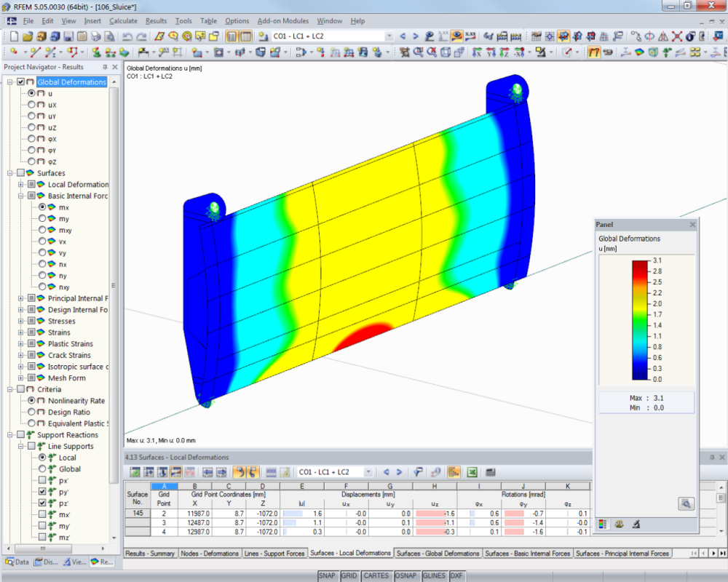Open the CO1 load case dropdown in toolbar
This screenshot has width=728, height=582.
point(389,36)
